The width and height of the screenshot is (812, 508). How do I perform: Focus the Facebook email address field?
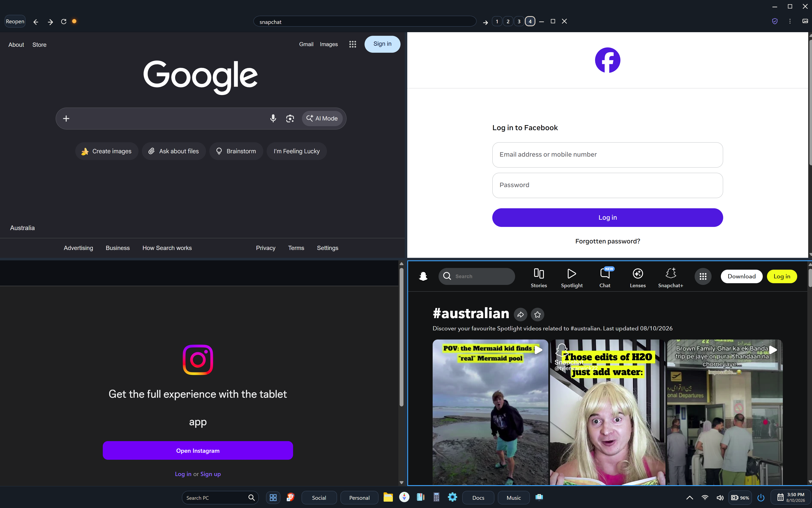click(x=607, y=155)
